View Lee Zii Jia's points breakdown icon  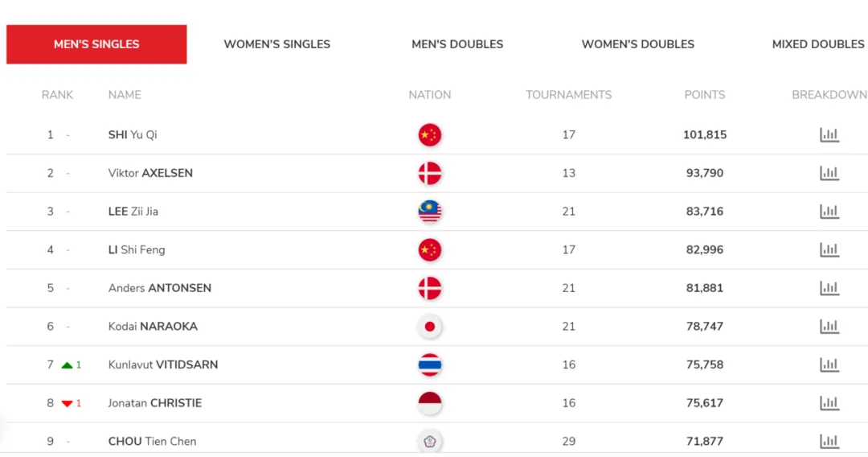[829, 212]
